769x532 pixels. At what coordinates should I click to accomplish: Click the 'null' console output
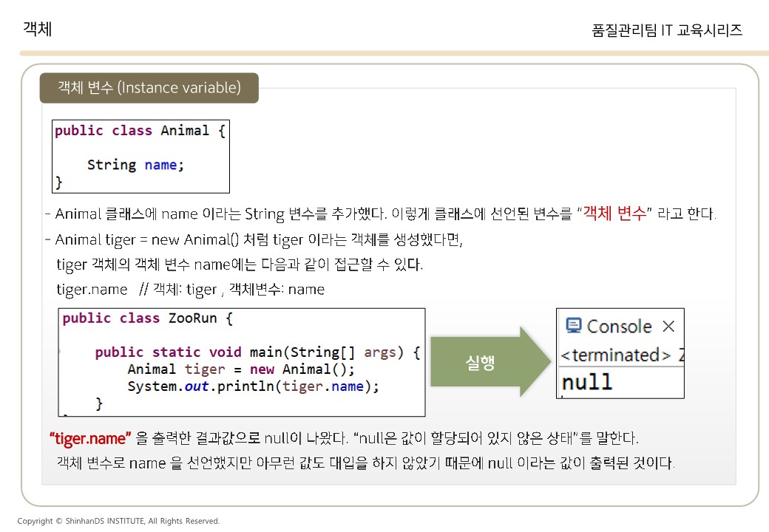(x=586, y=382)
